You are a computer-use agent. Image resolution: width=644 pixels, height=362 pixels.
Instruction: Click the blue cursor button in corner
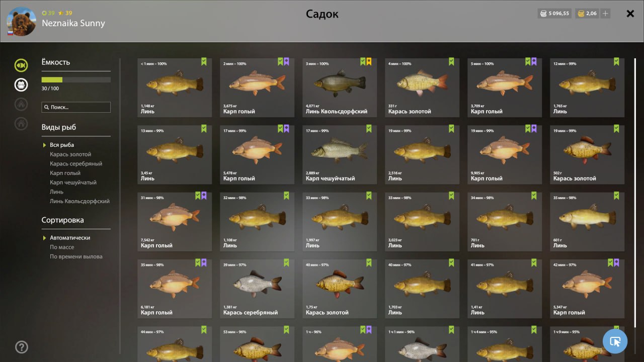pos(615,341)
